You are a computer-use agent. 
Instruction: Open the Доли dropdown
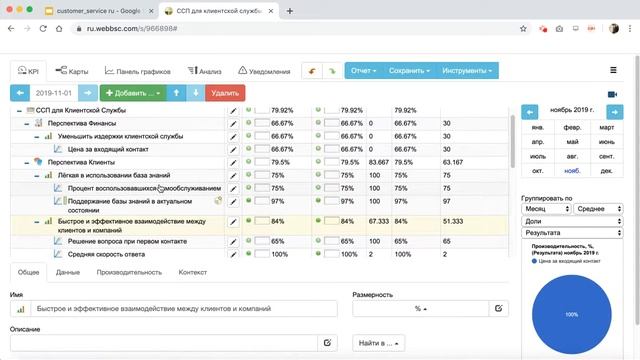[x=572, y=221]
